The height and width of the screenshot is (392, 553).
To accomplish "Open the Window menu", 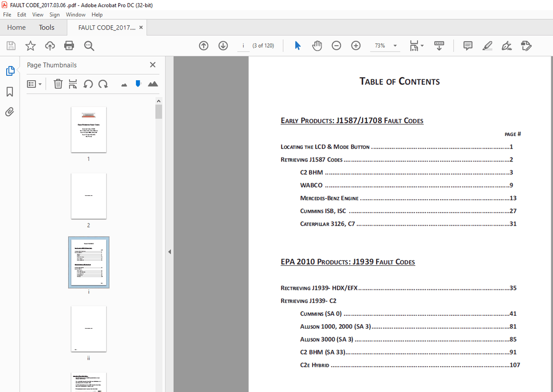I will 76,15.
